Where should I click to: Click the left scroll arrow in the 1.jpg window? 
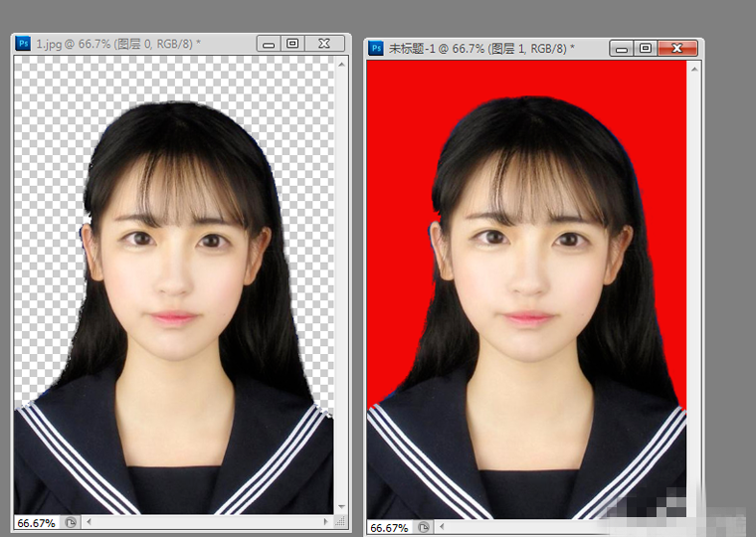coord(90,522)
